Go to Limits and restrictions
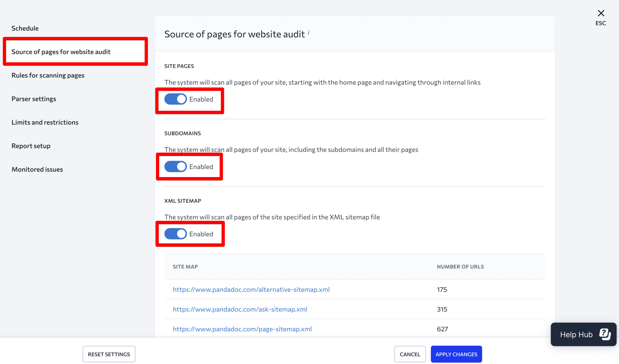The height and width of the screenshot is (364, 619). [x=45, y=122]
